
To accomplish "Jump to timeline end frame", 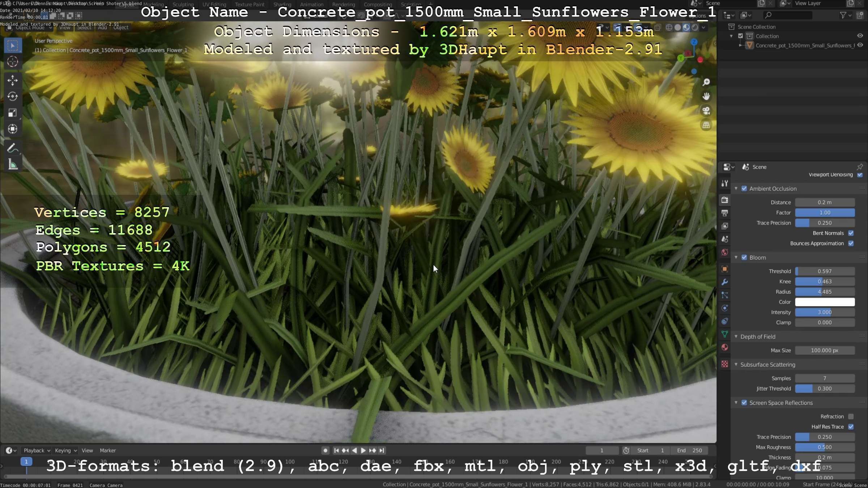I will pyautogui.click(x=382, y=450).
